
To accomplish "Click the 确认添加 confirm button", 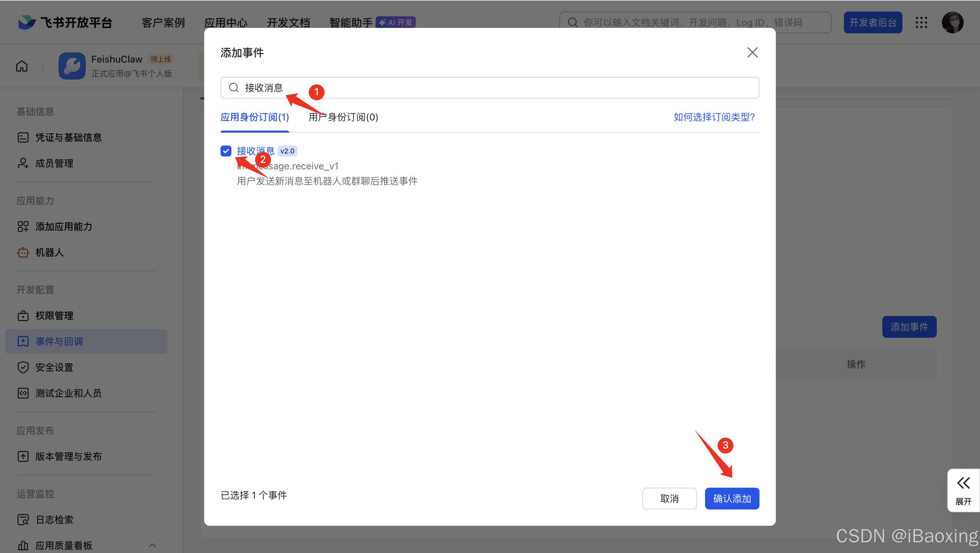I will point(732,499).
